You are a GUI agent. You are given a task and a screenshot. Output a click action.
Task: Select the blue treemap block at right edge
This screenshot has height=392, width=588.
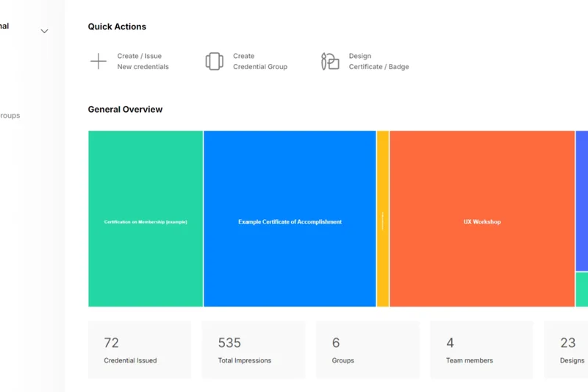(x=581, y=200)
